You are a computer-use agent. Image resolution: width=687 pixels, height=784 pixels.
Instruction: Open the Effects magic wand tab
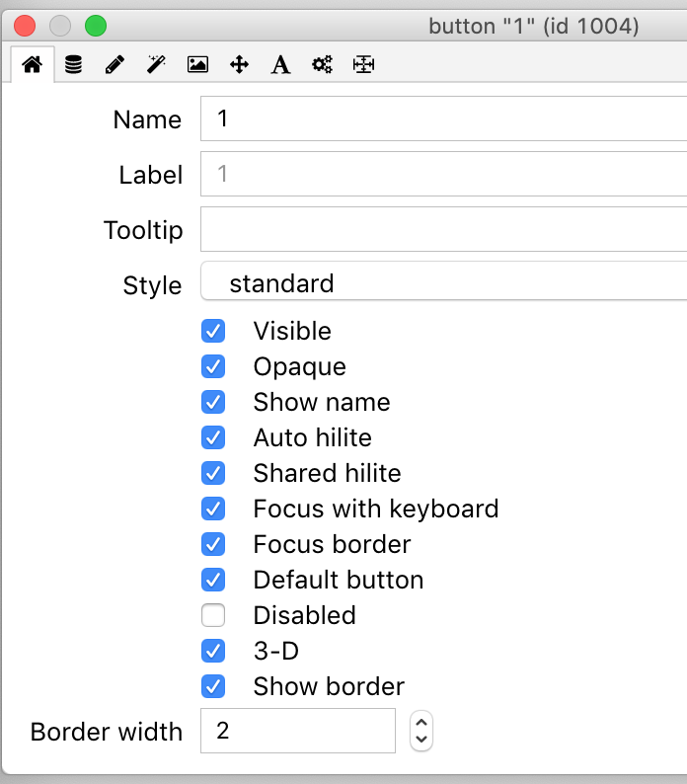click(156, 65)
